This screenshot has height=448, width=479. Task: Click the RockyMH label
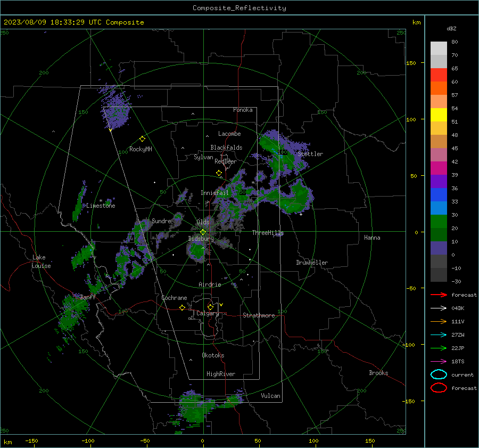141,149
